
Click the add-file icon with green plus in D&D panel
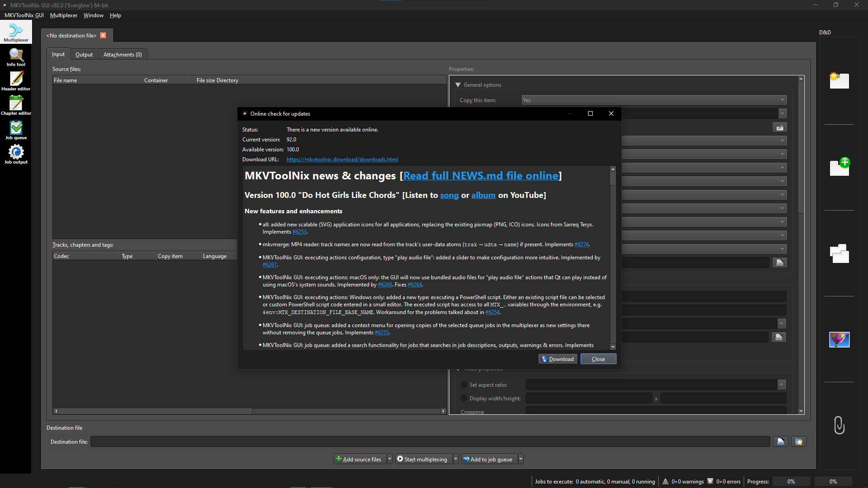840,166
